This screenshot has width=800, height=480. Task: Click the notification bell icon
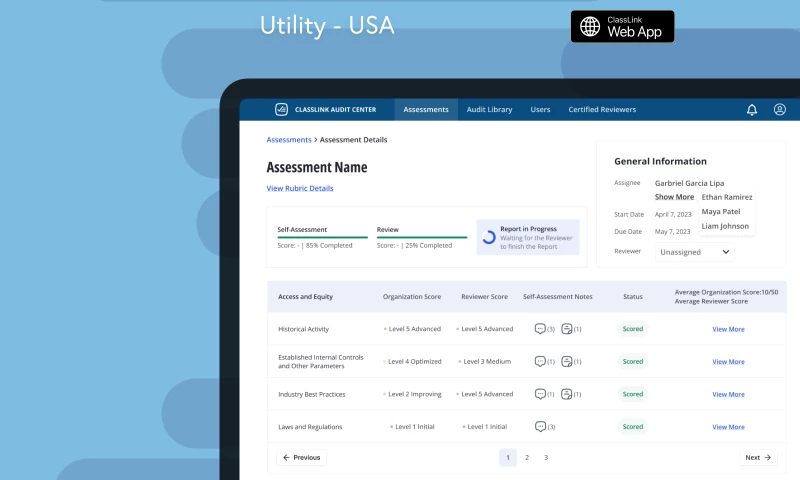coord(752,109)
